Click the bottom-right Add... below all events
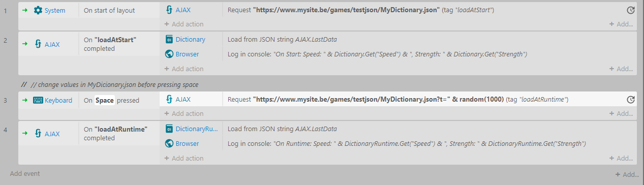This screenshot has height=185, width=644. (627, 174)
